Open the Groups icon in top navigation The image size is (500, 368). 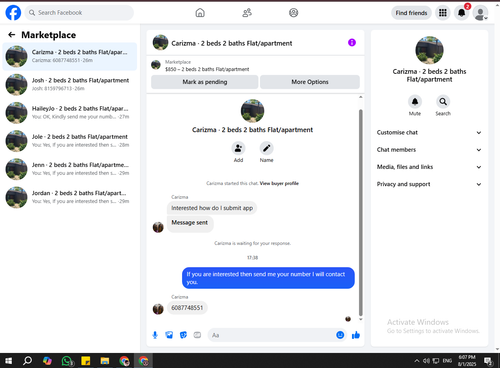[293, 13]
